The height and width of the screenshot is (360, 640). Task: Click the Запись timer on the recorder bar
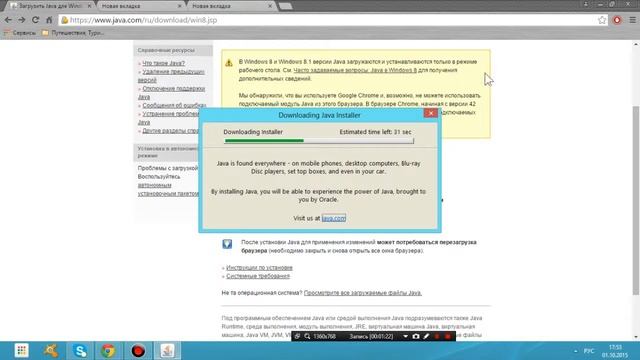tap(371, 336)
